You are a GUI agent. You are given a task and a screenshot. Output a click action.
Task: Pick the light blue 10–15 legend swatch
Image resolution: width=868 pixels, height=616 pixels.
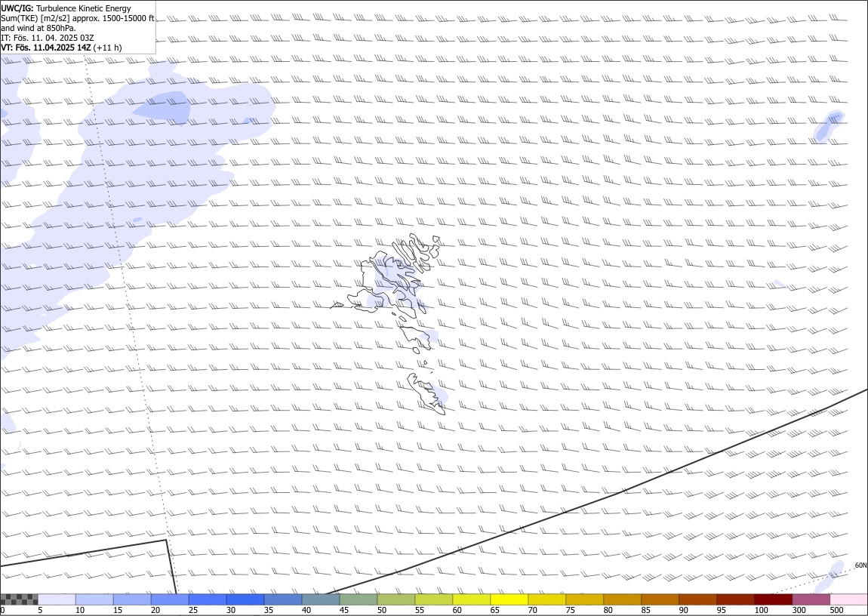click(94, 599)
